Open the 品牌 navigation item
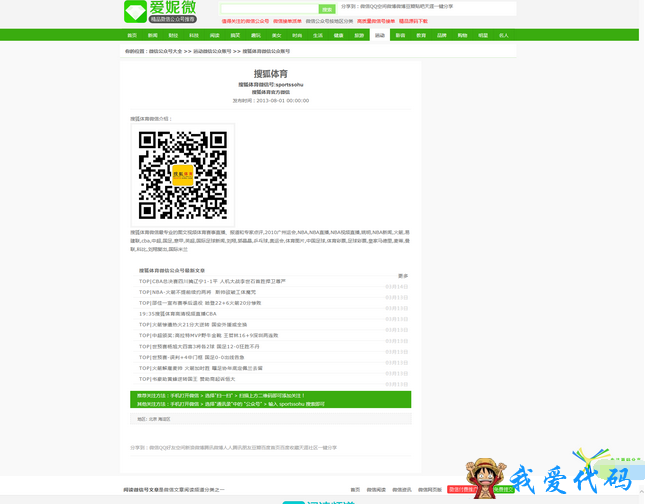Image resolution: width=649 pixels, height=504 pixels. click(442, 36)
